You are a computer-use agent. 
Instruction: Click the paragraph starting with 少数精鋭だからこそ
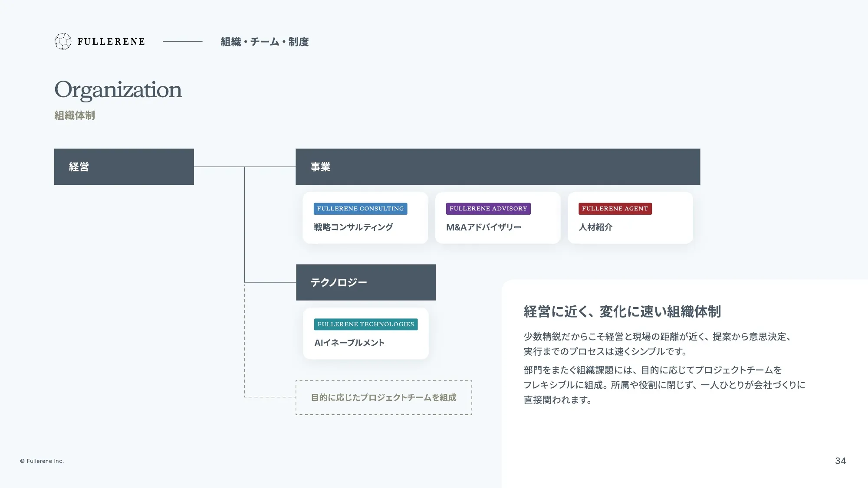[657, 344]
